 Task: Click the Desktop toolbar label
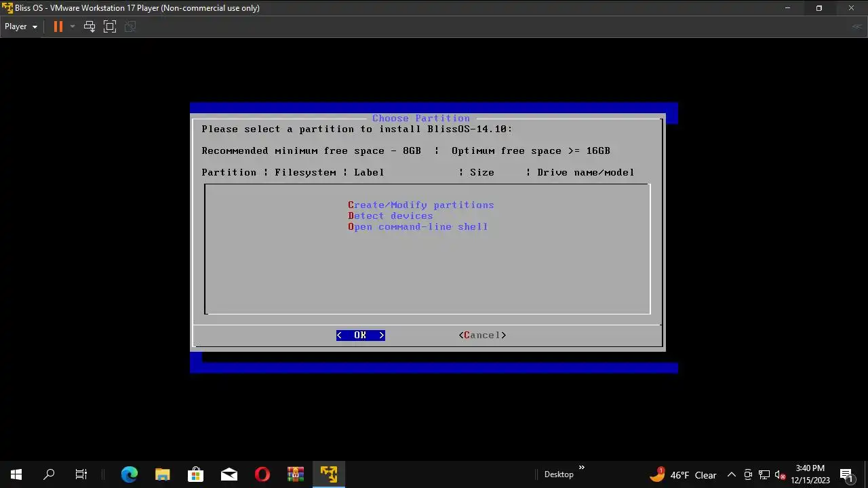pyautogui.click(x=559, y=474)
